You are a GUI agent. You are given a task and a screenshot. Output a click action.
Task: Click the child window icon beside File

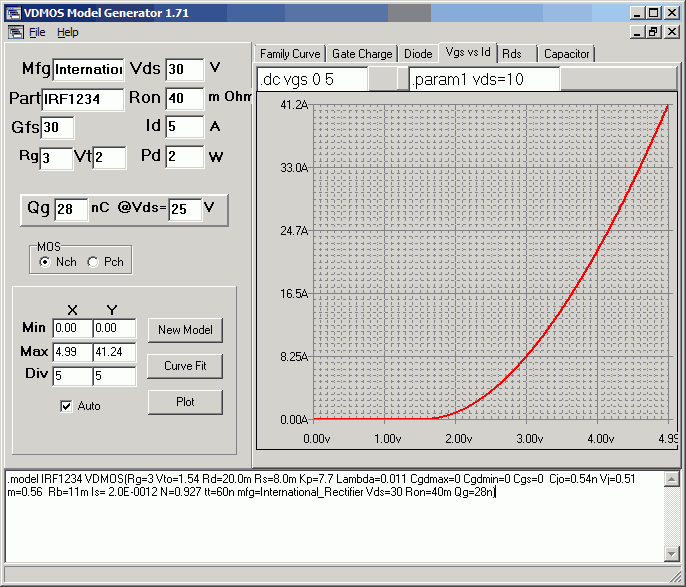15,32
